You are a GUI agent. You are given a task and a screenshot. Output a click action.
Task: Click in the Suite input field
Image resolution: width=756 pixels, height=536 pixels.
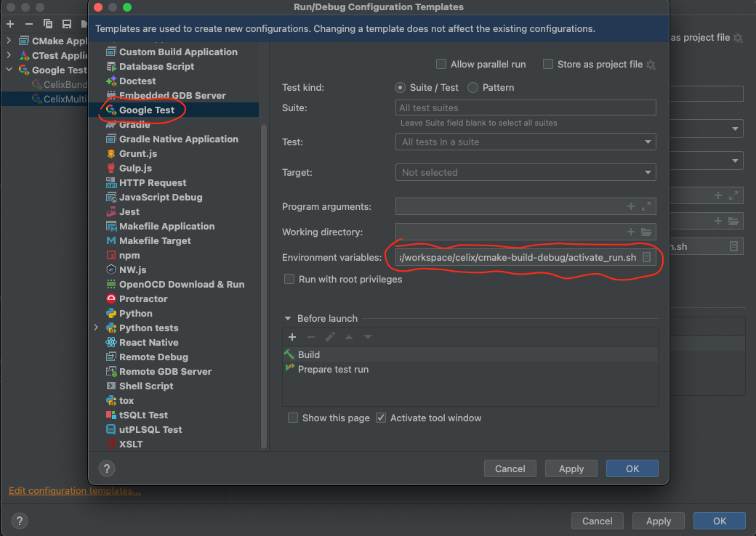coord(526,108)
